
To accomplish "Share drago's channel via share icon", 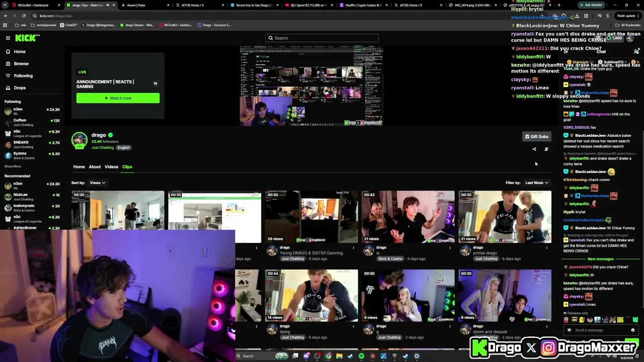I will (534, 149).
